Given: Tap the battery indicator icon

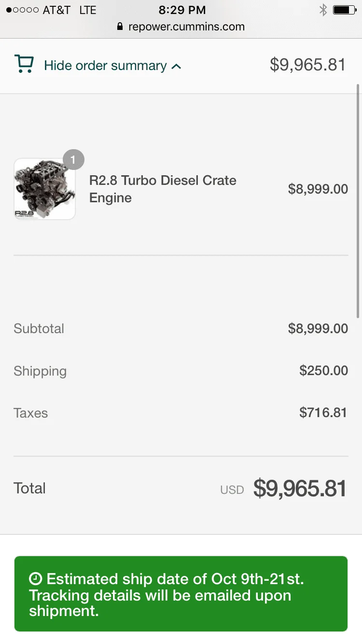Looking at the screenshot, I should coord(344,10).
